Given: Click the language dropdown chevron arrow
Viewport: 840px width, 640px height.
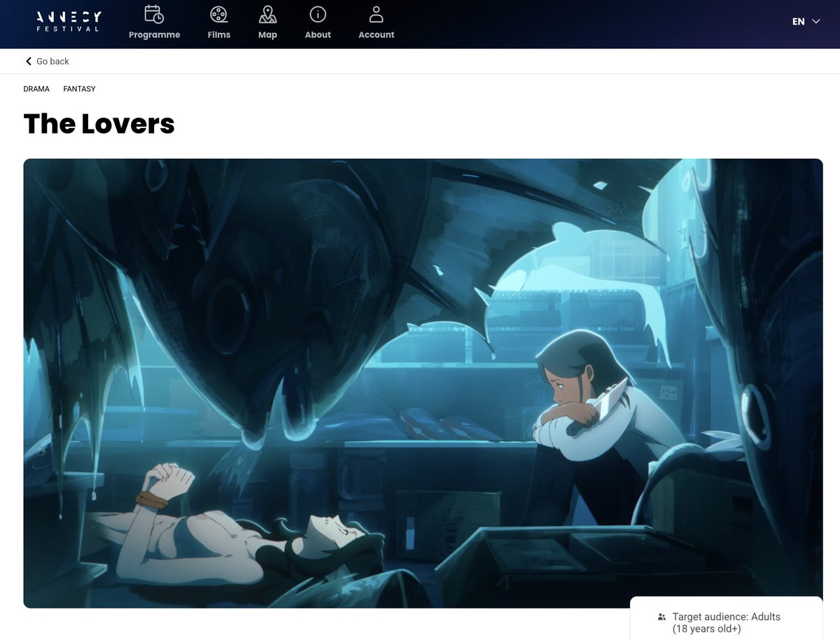Looking at the screenshot, I should tap(816, 22).
